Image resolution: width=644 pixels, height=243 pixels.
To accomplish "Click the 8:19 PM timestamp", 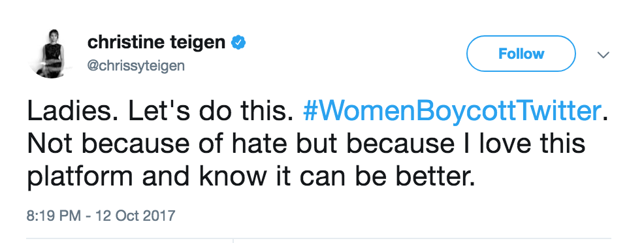I will coord(54,215).
